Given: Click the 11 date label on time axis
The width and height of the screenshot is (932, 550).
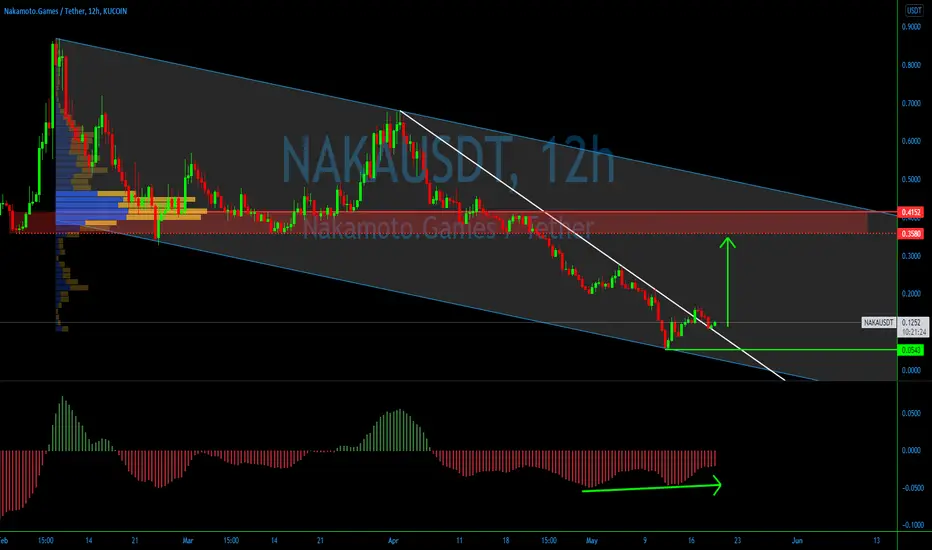Looking at the screenshot, I should point(459,540).
